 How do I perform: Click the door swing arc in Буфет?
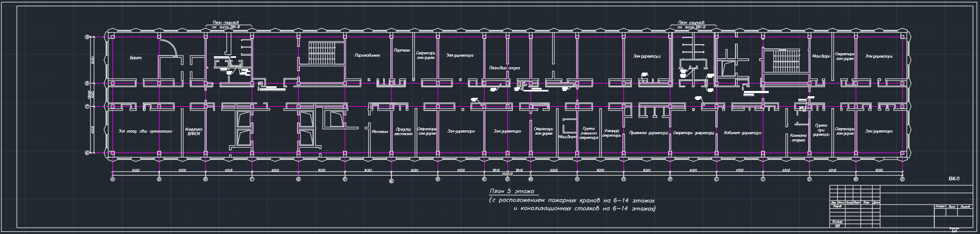[170, 47]
